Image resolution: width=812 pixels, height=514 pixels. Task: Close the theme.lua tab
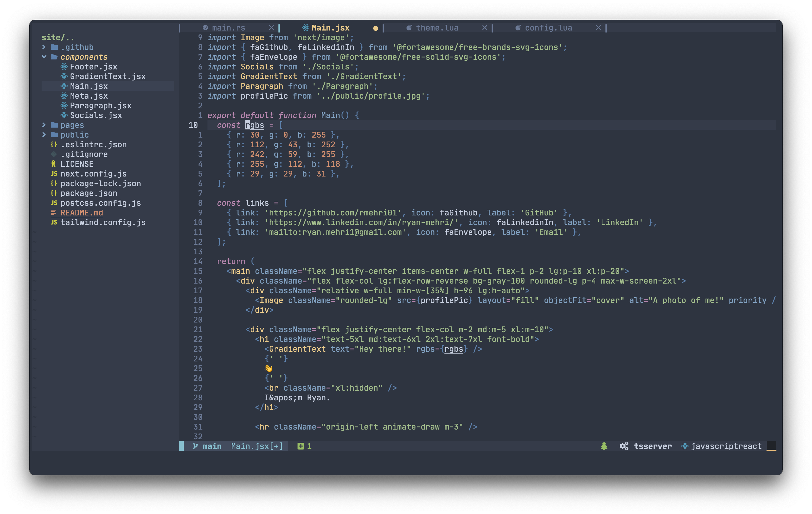[484, 28]
